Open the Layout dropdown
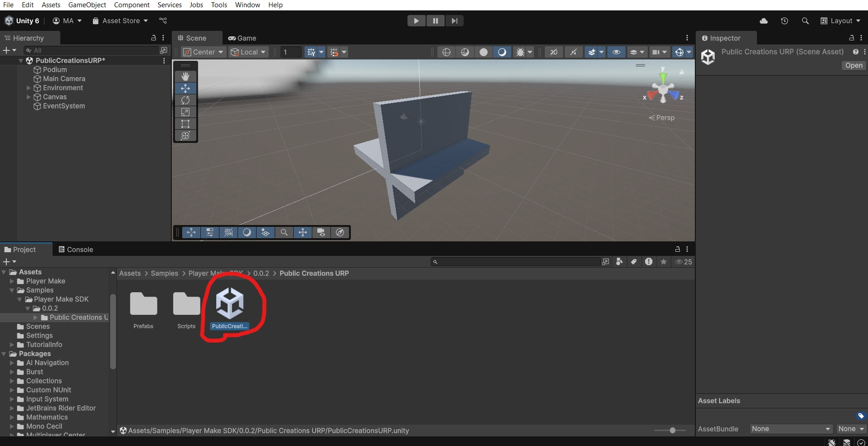The width and height of the screenshot is (868, 446). [841, 21]
